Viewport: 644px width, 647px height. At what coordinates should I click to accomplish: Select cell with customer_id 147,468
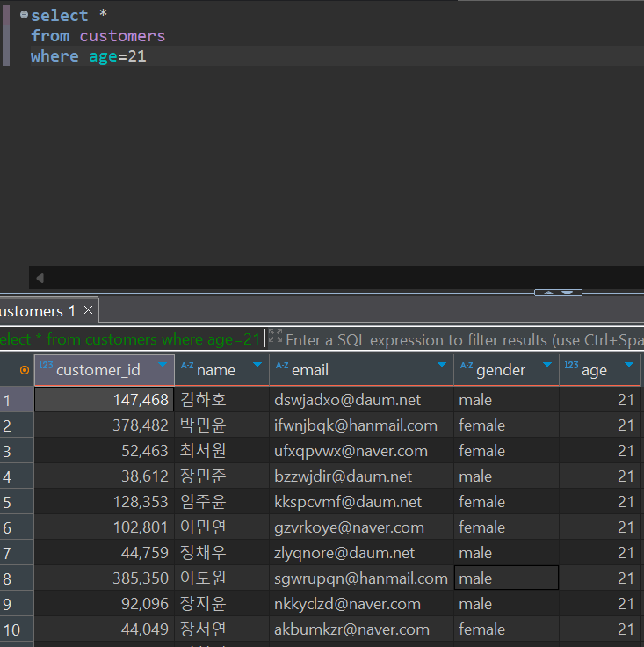click(105, 400)
